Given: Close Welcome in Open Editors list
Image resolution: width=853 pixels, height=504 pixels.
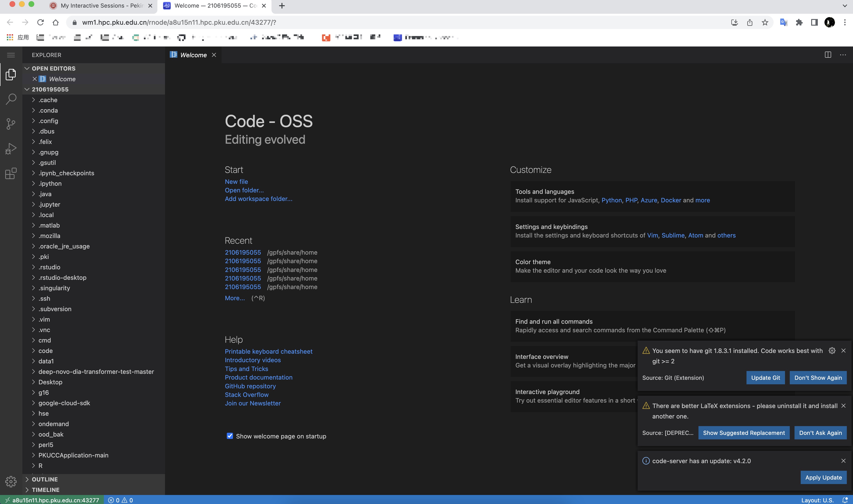Looking at the screenshot, I should point(35,79).
